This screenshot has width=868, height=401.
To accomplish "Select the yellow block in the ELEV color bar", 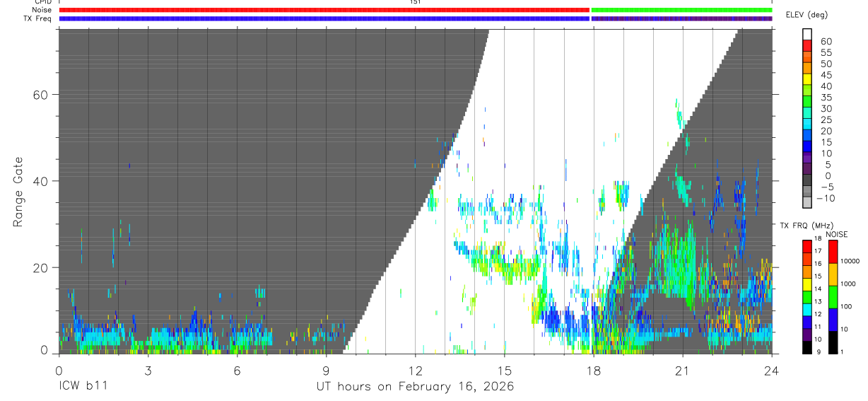I will [807, 79].
